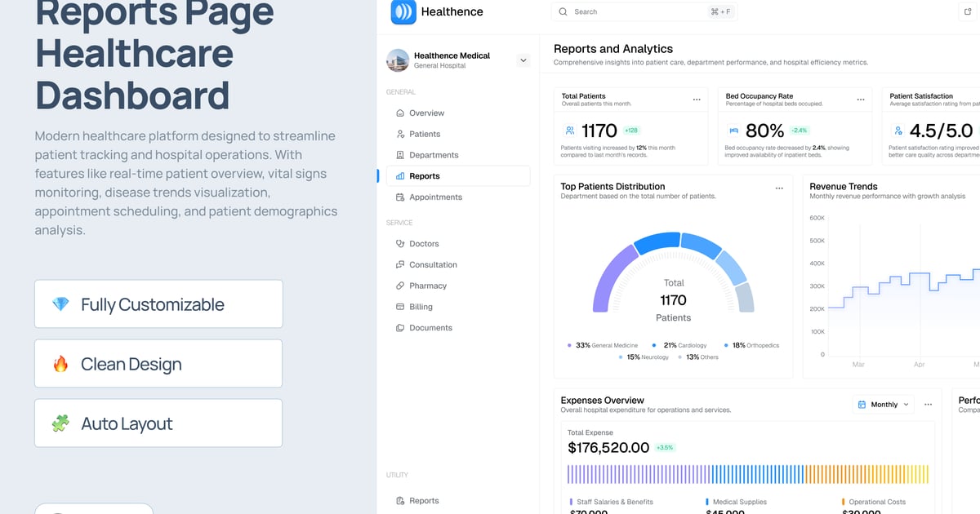Image resolution: width=980 pixels, height=514 pixels.
Task: Open the Patients section icon
Action: tap(399, 134)
